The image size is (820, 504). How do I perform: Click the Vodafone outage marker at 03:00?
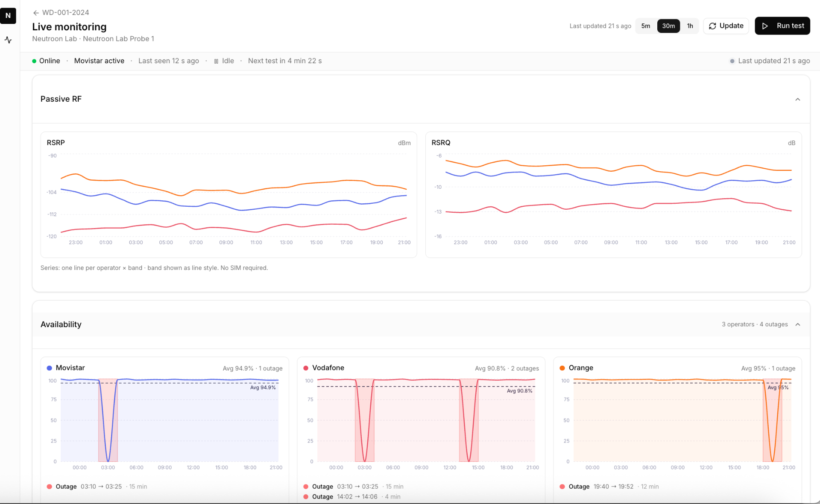pos(365,420)
